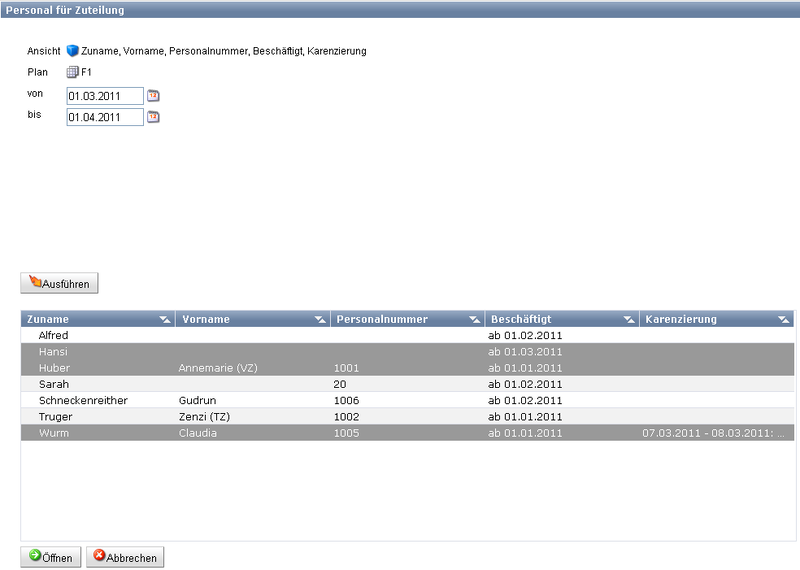Open calendar picker for 'von' date
This screenshot has height=570, width=800.
pyautogui.click(x=154, y=96)
